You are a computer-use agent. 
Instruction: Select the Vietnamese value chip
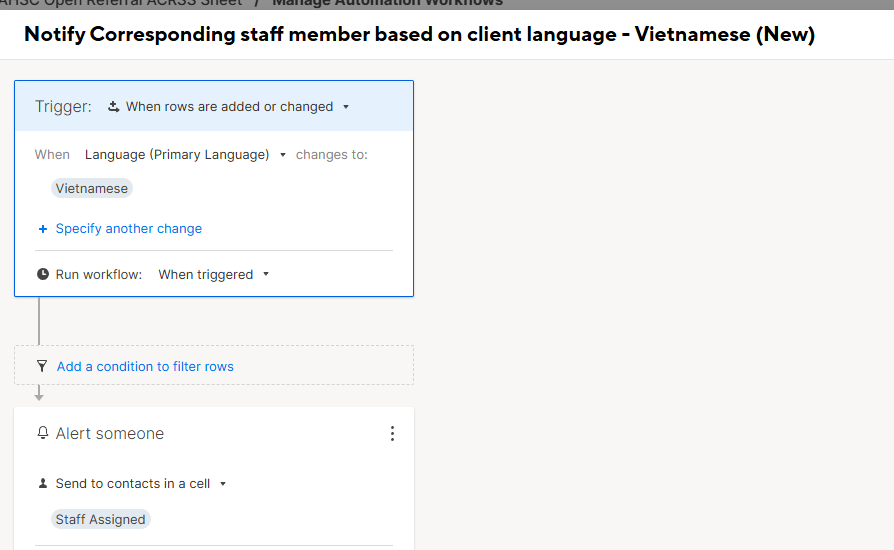[92, 189]
